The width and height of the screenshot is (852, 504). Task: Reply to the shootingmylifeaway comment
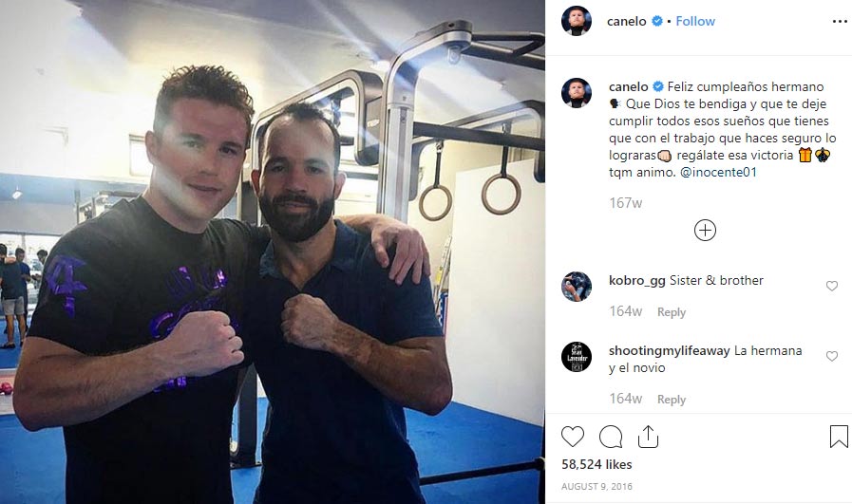click(x=672, y=400)
